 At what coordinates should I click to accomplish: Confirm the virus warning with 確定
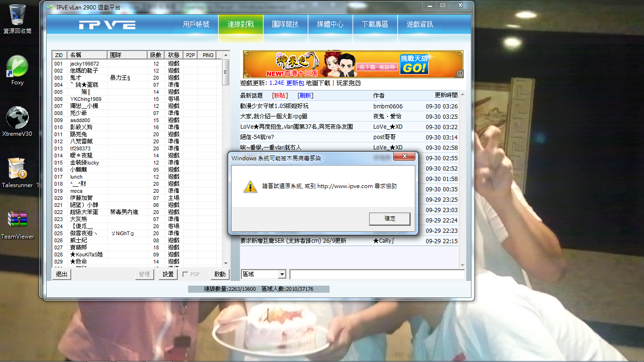point(390,219)
